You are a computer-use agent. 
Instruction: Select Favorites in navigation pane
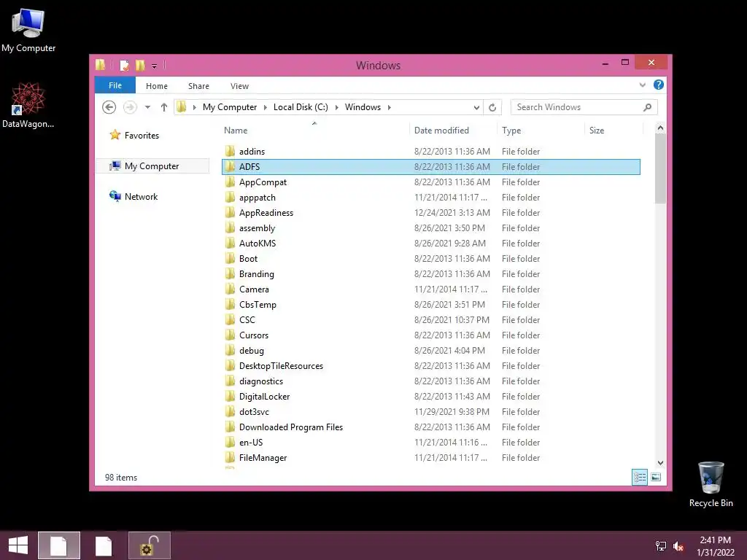(x=142, y=136)
